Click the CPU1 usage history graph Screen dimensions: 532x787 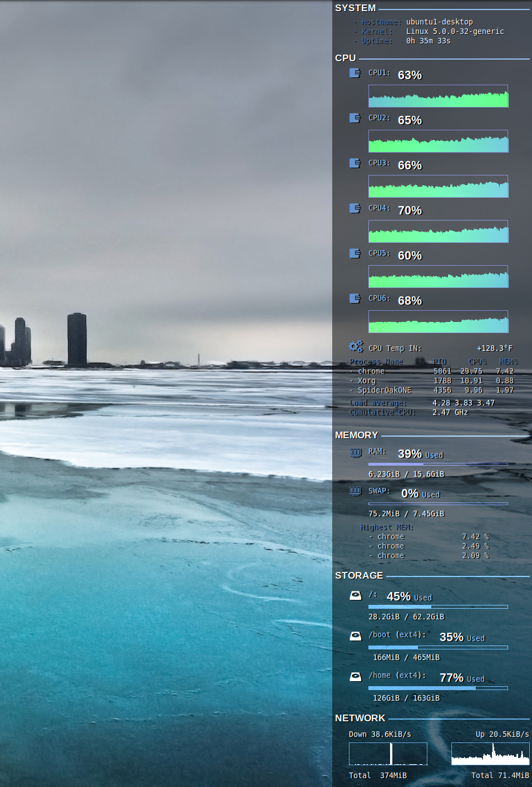[438, 96]
